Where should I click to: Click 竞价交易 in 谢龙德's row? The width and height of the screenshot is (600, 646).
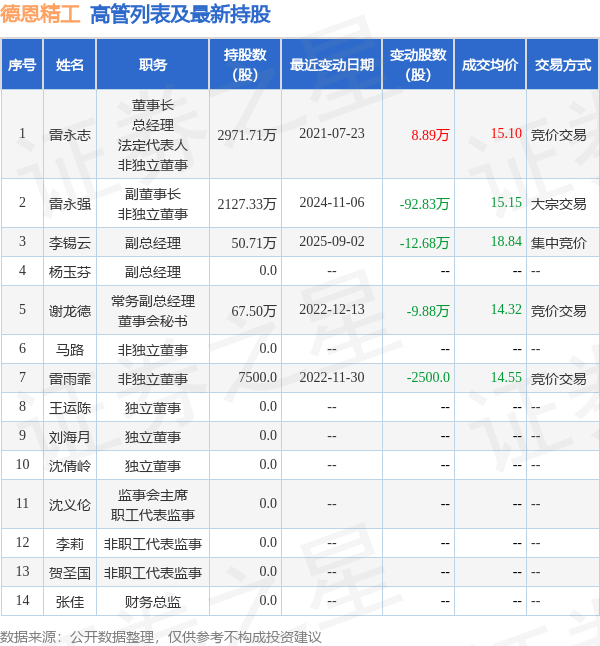click(x=558, y=311)
